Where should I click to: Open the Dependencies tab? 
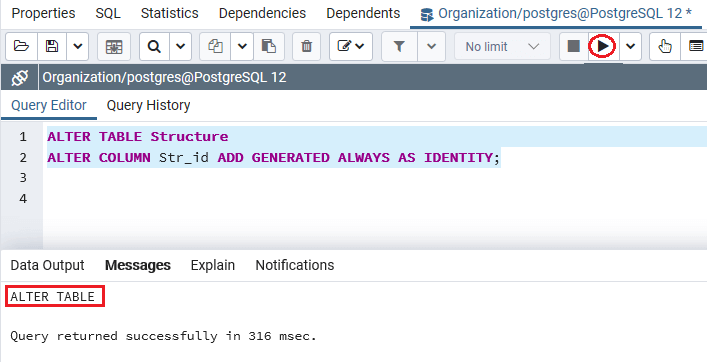pyautogui.click(x=262, y=14)
